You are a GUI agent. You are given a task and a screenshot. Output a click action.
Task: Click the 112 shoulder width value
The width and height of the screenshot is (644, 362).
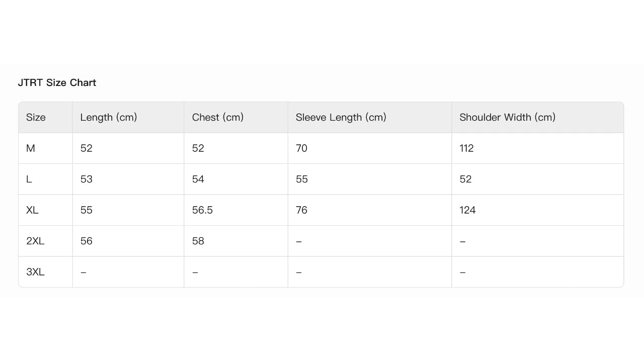[466, 148]
